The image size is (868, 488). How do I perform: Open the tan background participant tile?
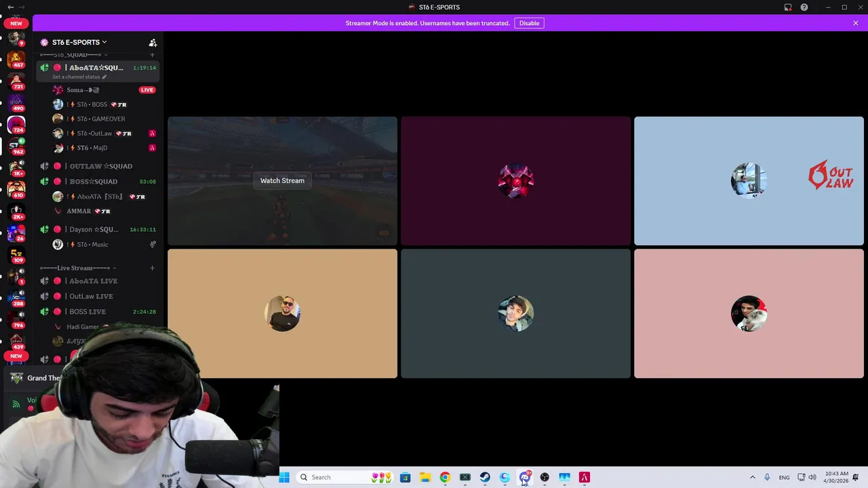click(283, 313)
